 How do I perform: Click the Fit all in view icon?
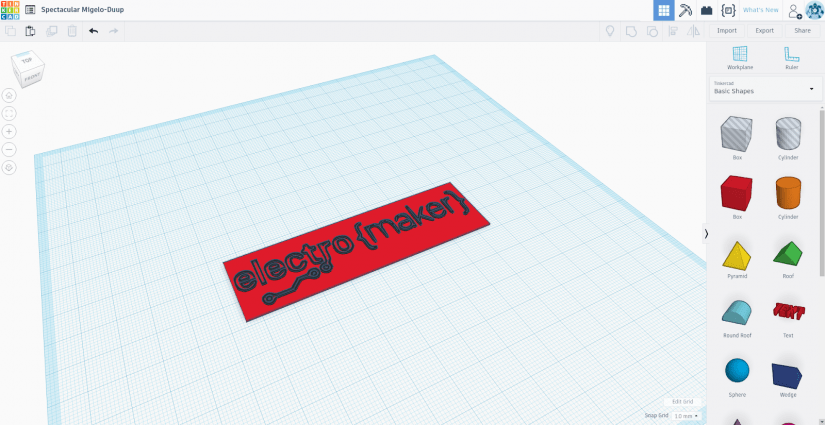[x=9, y=114]
